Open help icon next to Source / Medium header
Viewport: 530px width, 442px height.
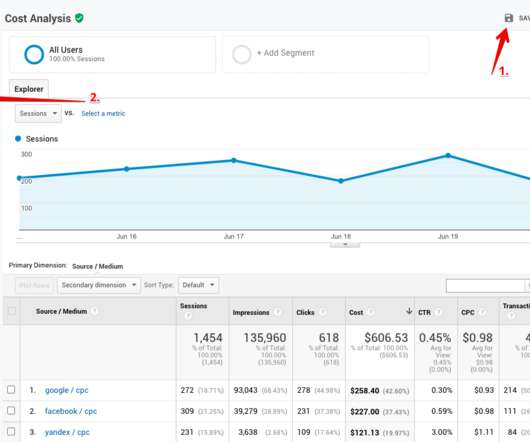pos(95,311)
